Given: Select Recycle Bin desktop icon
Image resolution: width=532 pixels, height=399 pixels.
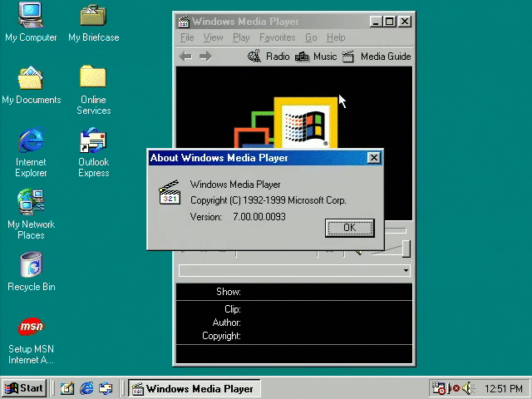Looking at the screenshot, I should pyautogui.click(x=32, y=272).
